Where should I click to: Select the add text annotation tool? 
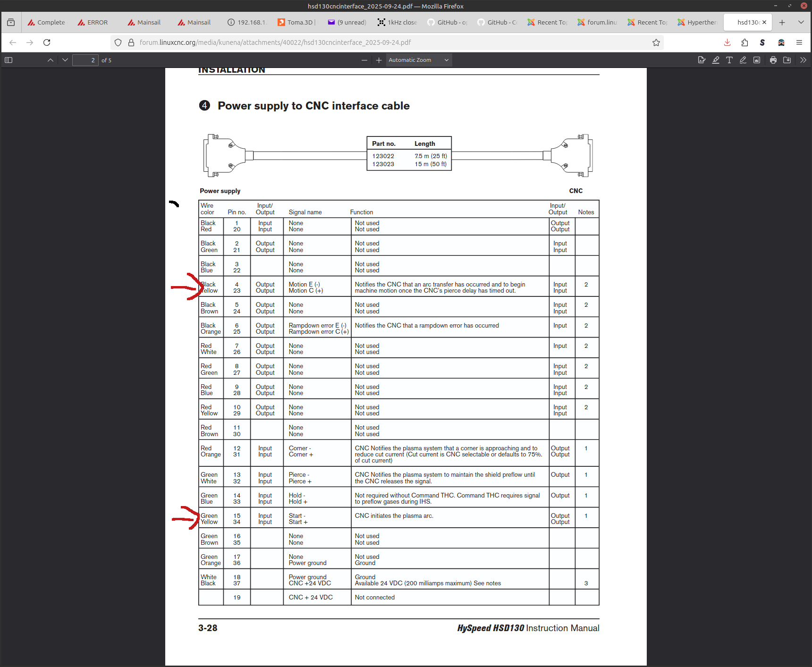click(x=729, y=60)
